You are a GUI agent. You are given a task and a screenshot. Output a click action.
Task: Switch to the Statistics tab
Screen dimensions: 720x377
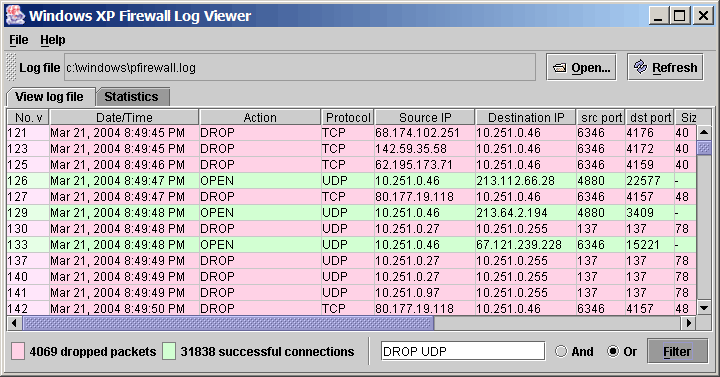[133, 97]
